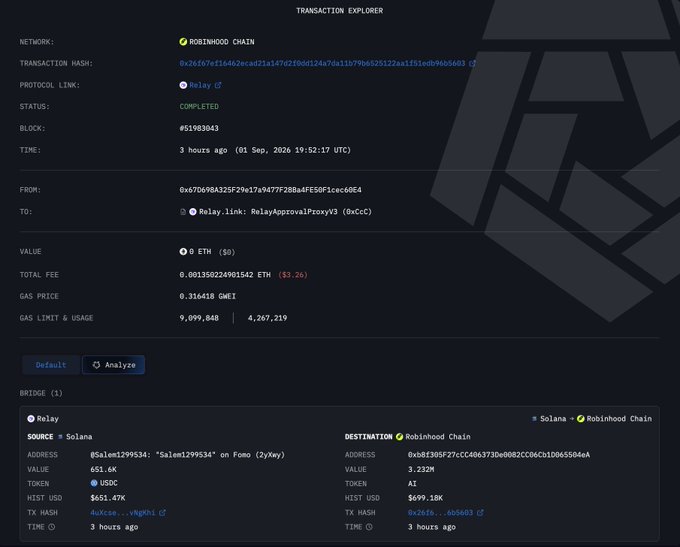This screenshot has height=547, width=680.
Task: Click USDC token icon
Action: [x=94, y=483]
